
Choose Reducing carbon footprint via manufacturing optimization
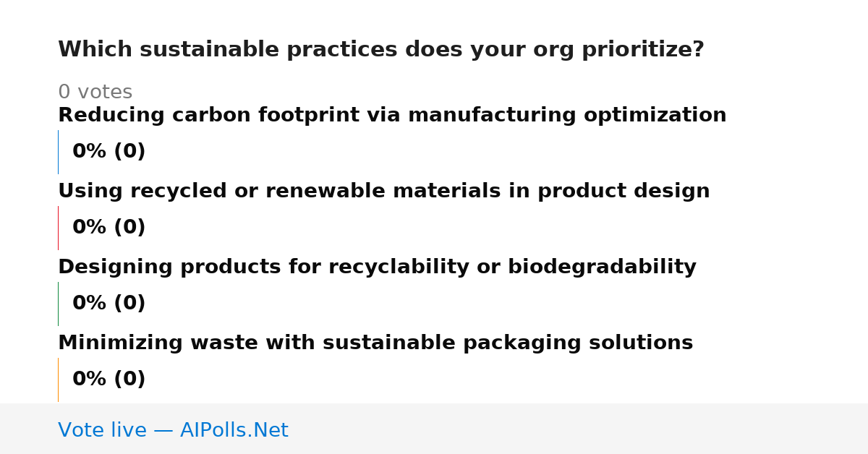click(392, 116)
